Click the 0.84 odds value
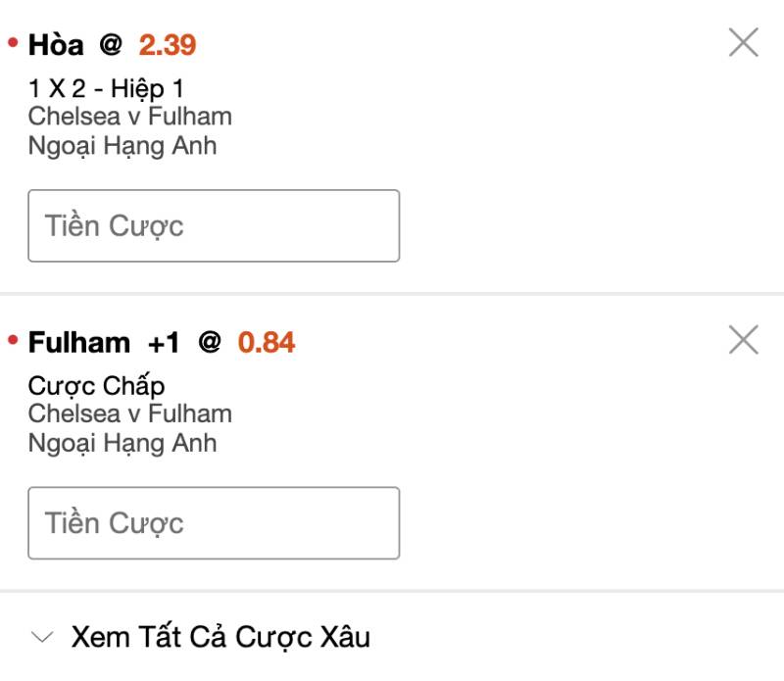784x681 pixels. click(267, 342)
